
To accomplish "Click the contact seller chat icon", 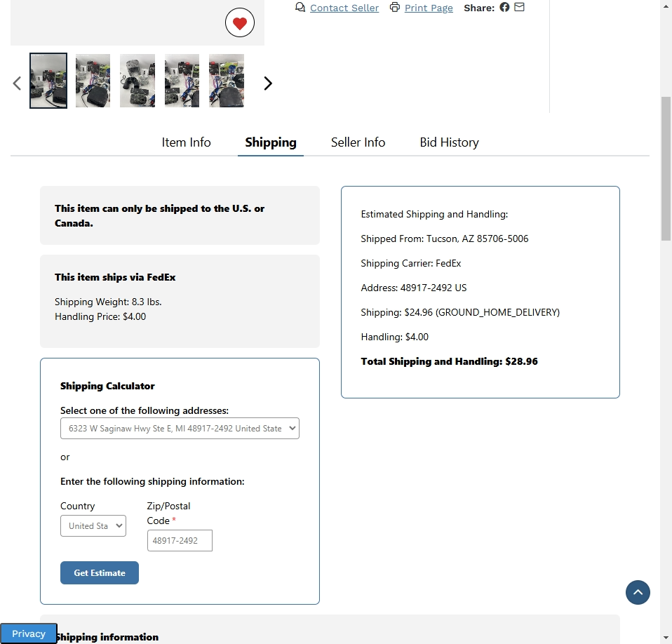I will (x=300, y=8).
